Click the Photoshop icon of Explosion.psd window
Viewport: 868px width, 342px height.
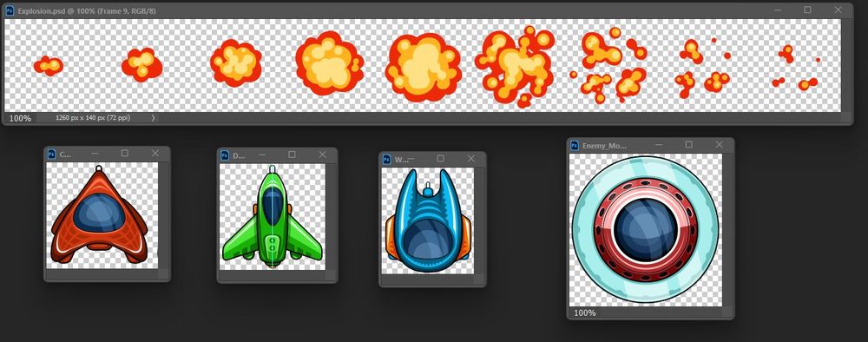coord(10,10)
